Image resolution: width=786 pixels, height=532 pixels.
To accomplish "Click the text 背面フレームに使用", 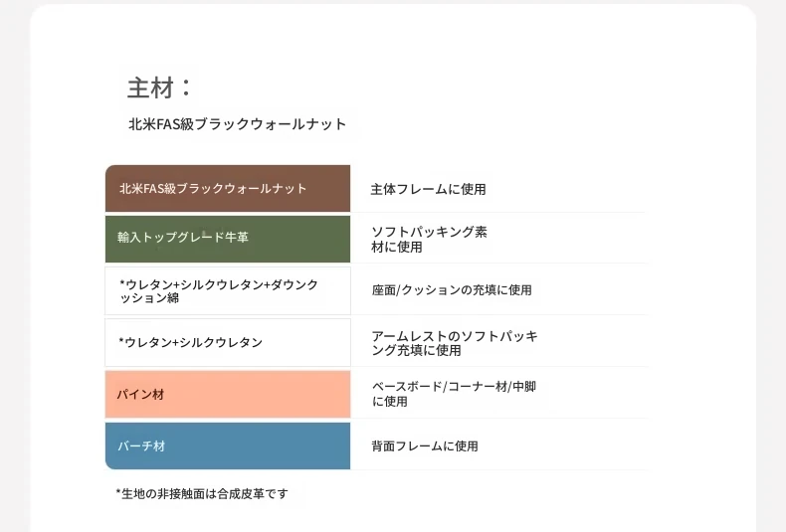I will coord(425,445).
